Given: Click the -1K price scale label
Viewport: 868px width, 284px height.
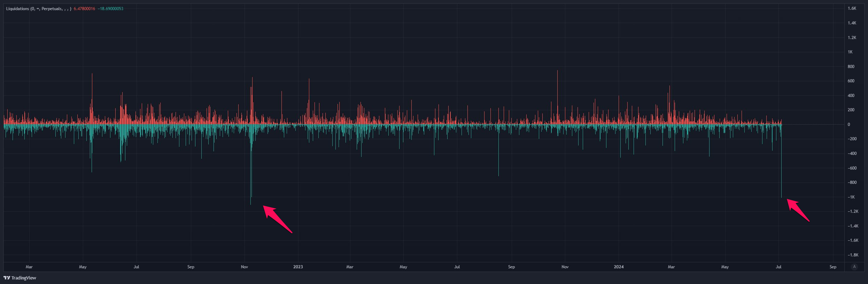Looking at the screenshot, I should pyautogui.click(x=851, y=197).
